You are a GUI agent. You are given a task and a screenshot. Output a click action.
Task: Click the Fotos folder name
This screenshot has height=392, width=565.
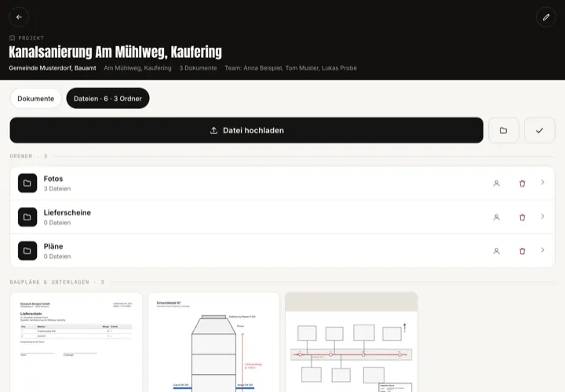pyautogui.click(x=53, y=179)
